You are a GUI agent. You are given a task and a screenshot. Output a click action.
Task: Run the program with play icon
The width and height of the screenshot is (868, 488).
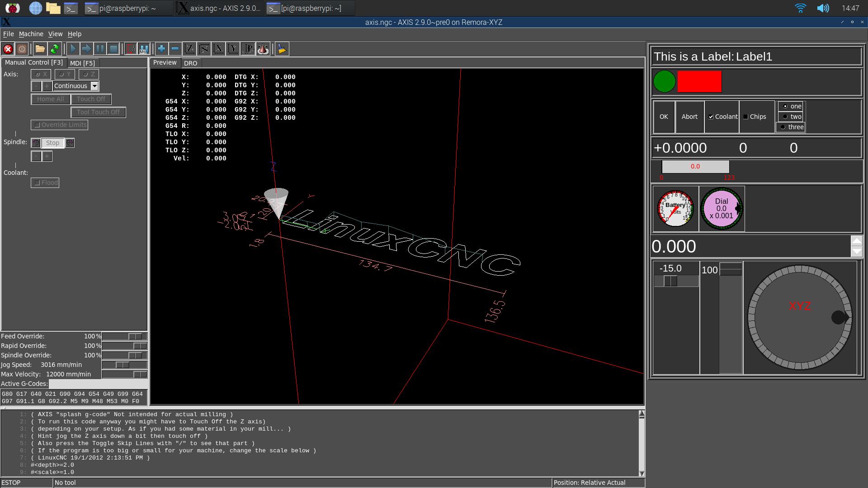point(73,49)
